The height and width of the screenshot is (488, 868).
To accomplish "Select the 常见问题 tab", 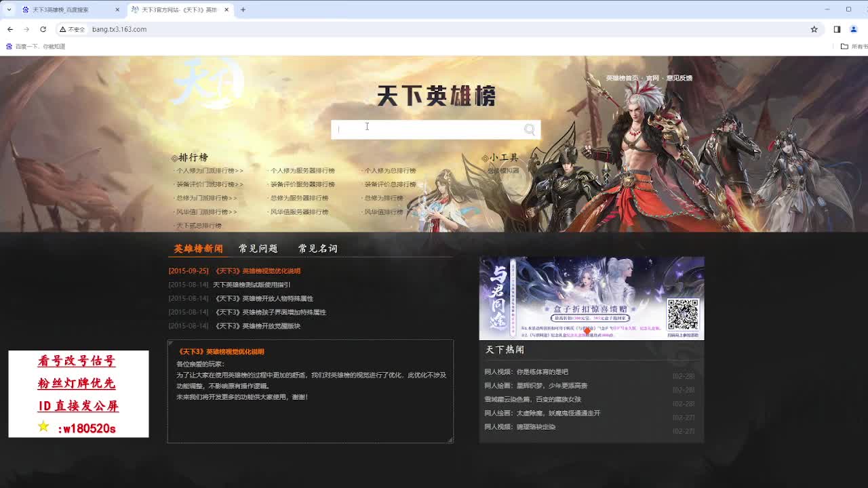I will pos(258,249).
